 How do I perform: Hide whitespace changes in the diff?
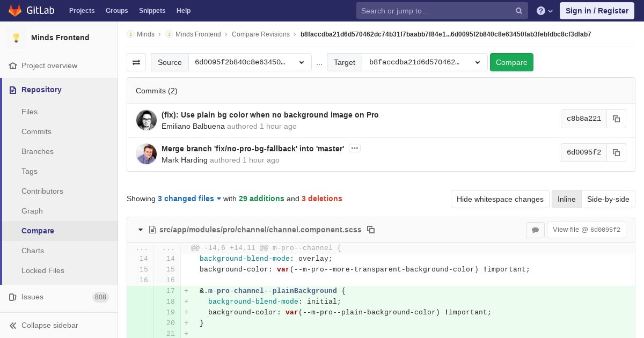click(500, 199)
